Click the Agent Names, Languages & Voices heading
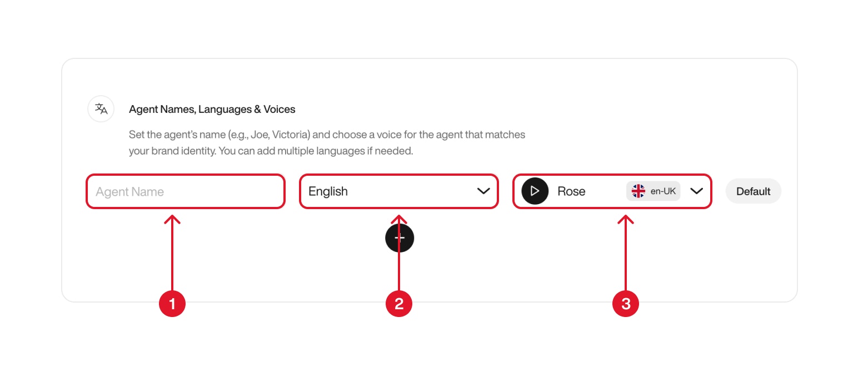 pos(212,109)
